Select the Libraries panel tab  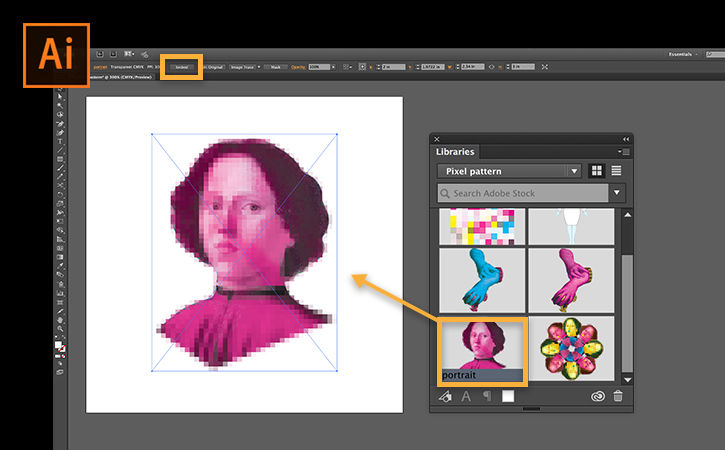[455, 152]
